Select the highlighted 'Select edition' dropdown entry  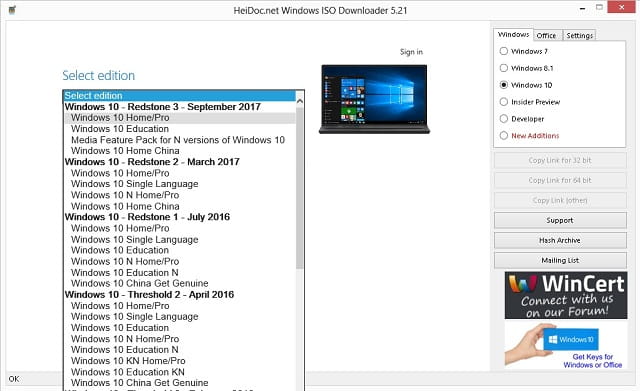tap(180, 96)
